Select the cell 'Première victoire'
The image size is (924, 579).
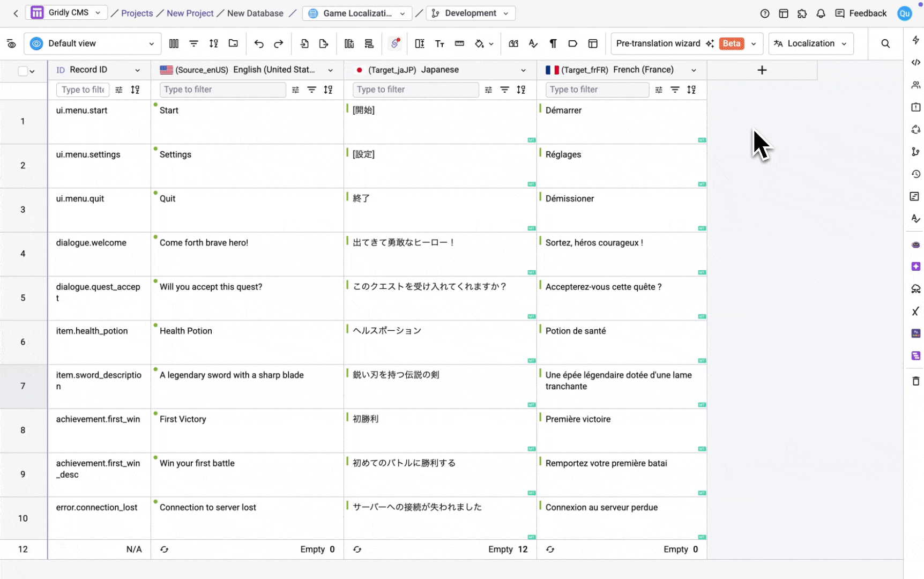coord(622,430)
